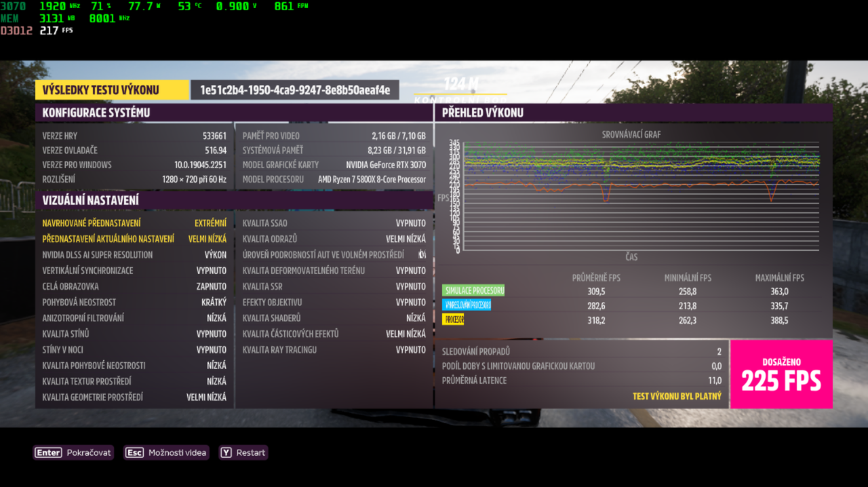Click the green Simulace procesoru legend swatch

[473, 290]
